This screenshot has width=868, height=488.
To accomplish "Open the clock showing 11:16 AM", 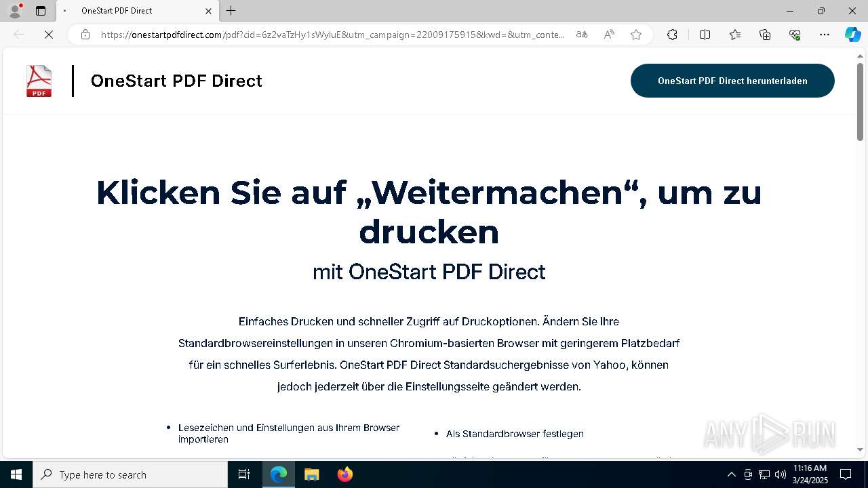I will pos(810,474).
